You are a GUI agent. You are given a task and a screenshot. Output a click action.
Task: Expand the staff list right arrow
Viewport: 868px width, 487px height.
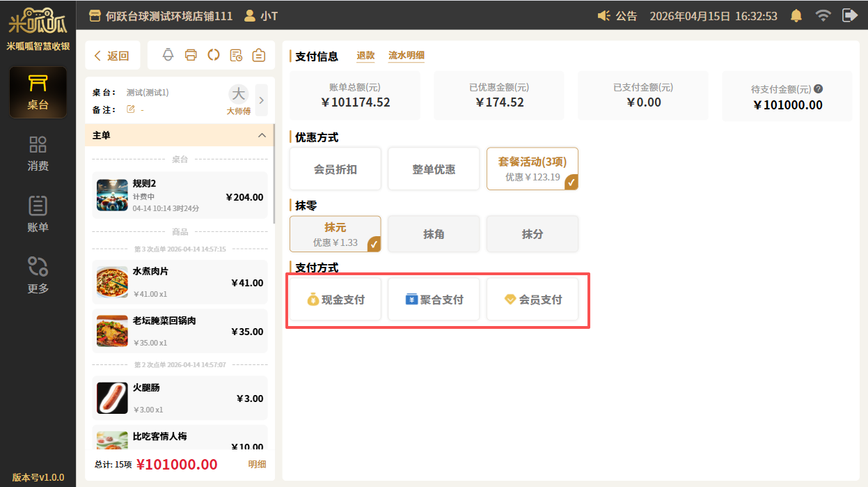tap(262, 100)
